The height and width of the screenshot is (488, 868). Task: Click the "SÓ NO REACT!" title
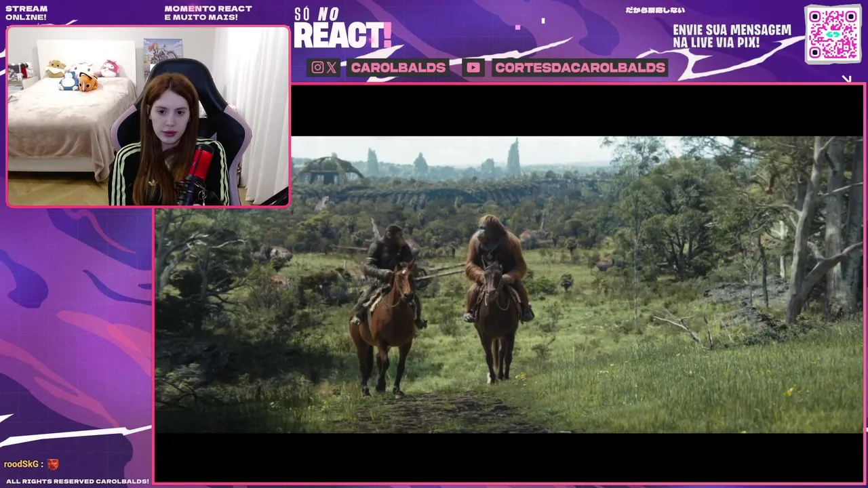[342, 29]
